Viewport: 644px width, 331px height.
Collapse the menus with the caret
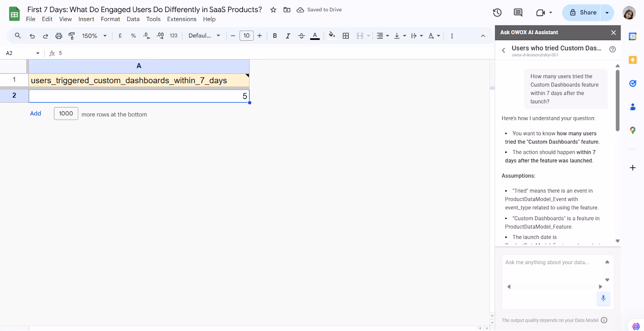pyautogui.click(x=483, y=36)
